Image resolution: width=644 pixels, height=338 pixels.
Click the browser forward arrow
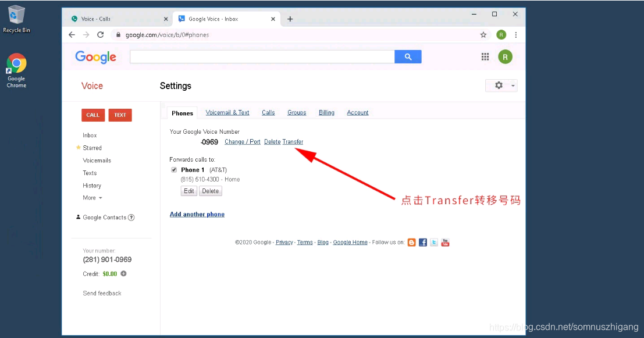click(86, 35)
